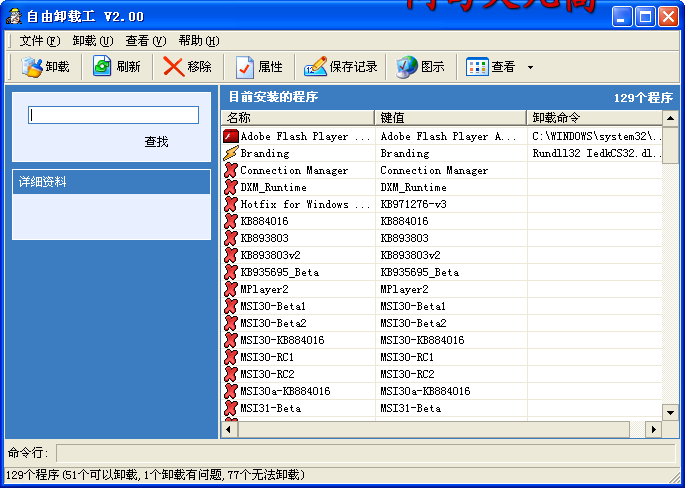Click inside the search text box
The height and width of the screenshot is (488, 685).
113,115
